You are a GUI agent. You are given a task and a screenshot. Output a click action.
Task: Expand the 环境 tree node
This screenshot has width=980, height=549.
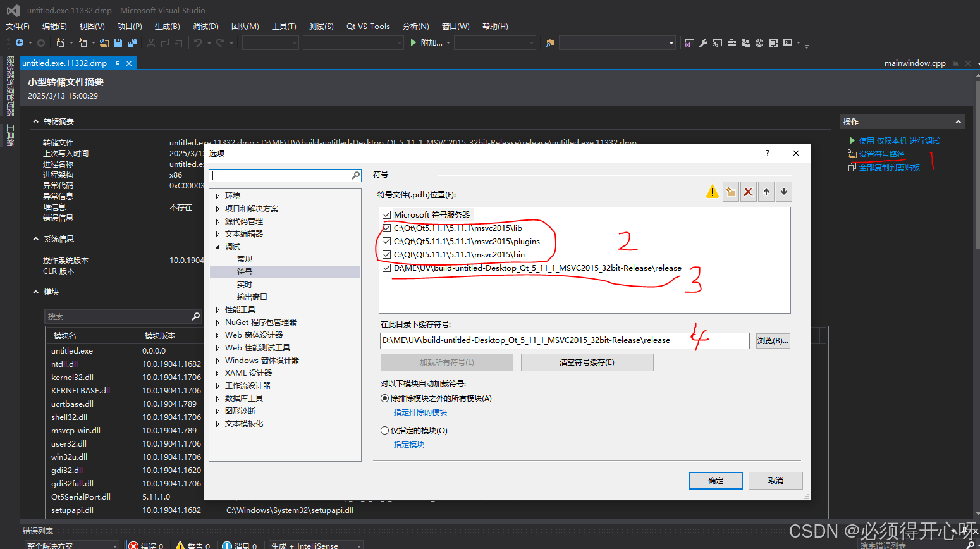point(217,196)
